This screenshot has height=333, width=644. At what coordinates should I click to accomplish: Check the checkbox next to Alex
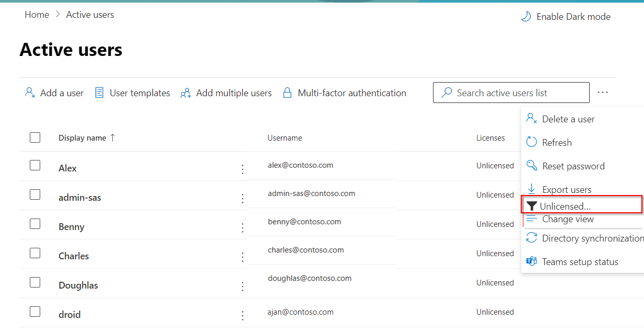coord(35,165)
